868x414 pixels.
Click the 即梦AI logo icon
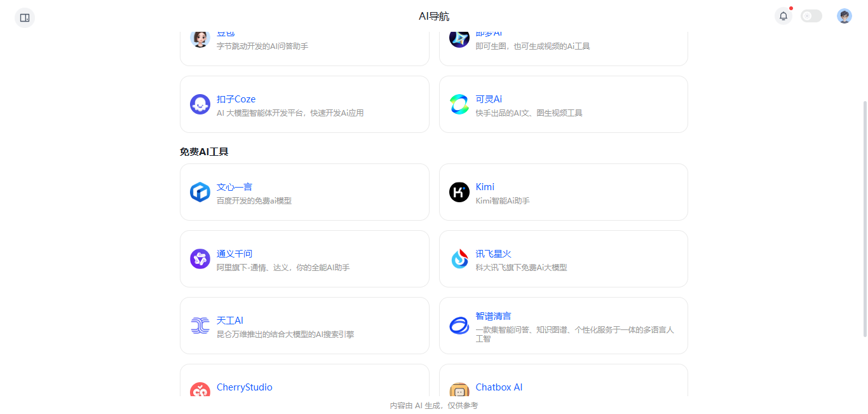pyautogui.click(x=459, y=38)
